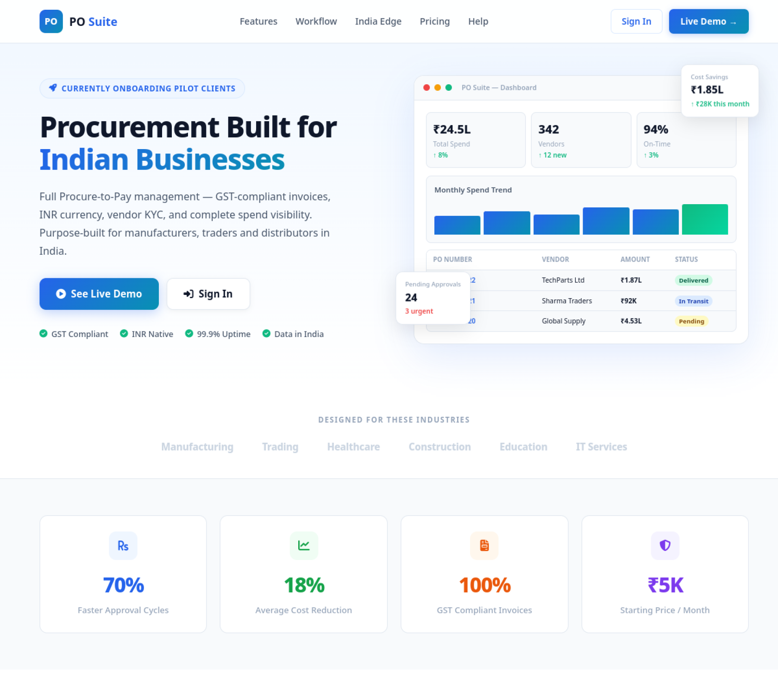Click the orange dot in dashboard window bar
The image size is (778, 700).
[438, 87]
